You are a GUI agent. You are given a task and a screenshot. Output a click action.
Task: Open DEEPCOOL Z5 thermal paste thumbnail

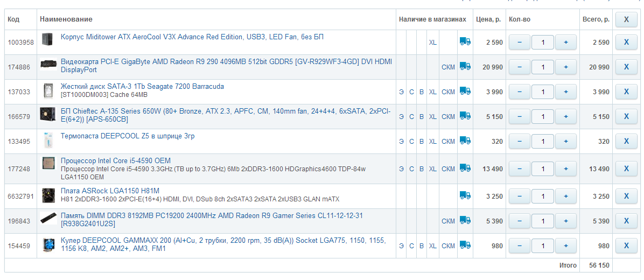pyautogui.click(x=48, y=141)
